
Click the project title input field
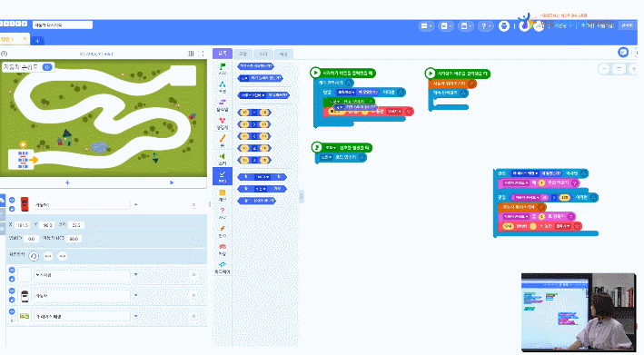[x=63, y=25]
